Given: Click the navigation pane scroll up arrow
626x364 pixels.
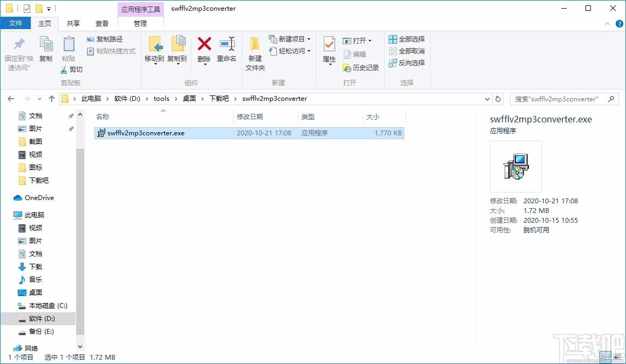Looking at the screenshot, I should (x=80, y=114).
